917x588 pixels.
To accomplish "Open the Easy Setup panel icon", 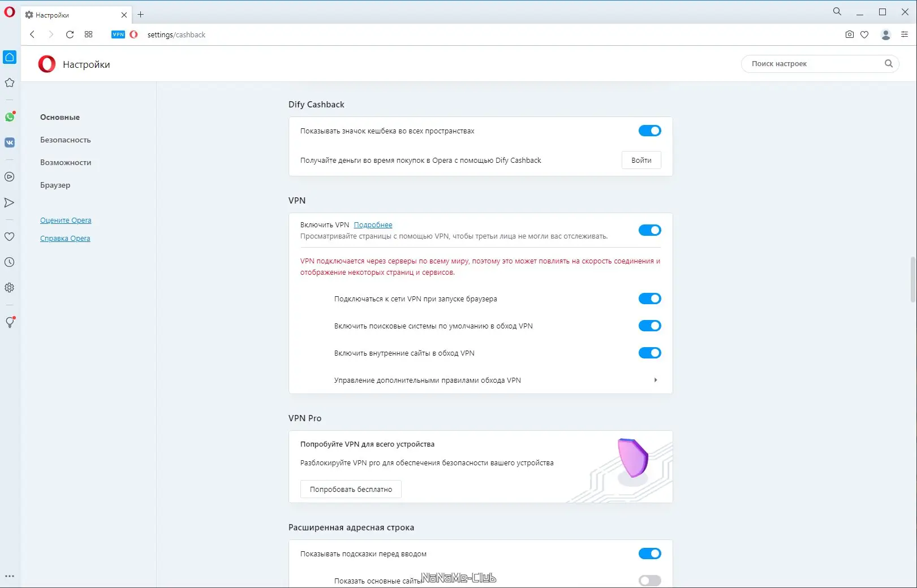I will coord(904,34).
